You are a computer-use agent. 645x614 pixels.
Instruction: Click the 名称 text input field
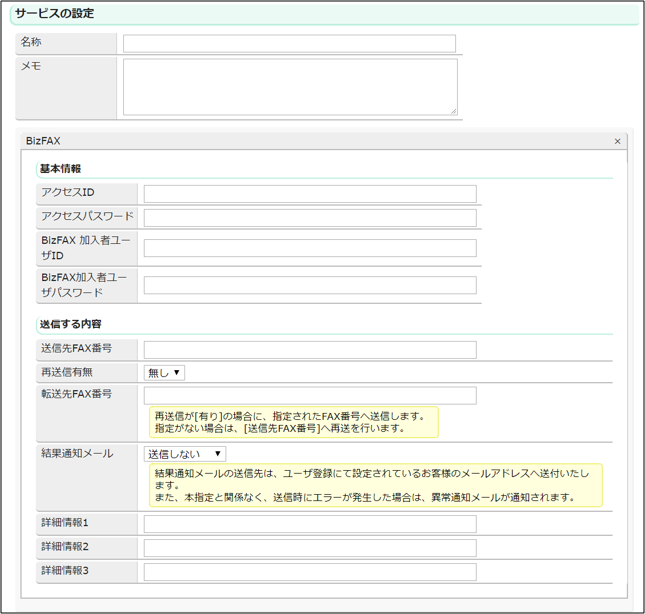click(x=289, y=44)
